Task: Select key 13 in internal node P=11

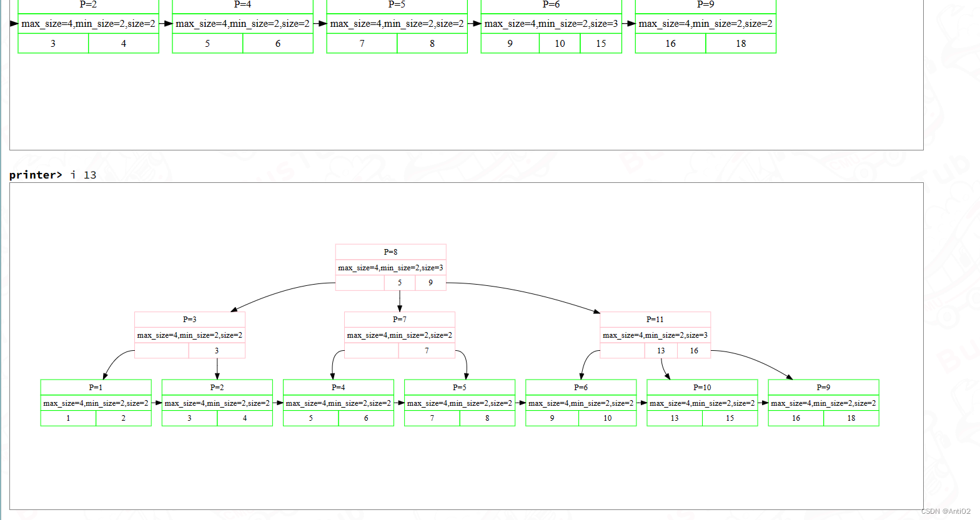Action: pos(661,351)
